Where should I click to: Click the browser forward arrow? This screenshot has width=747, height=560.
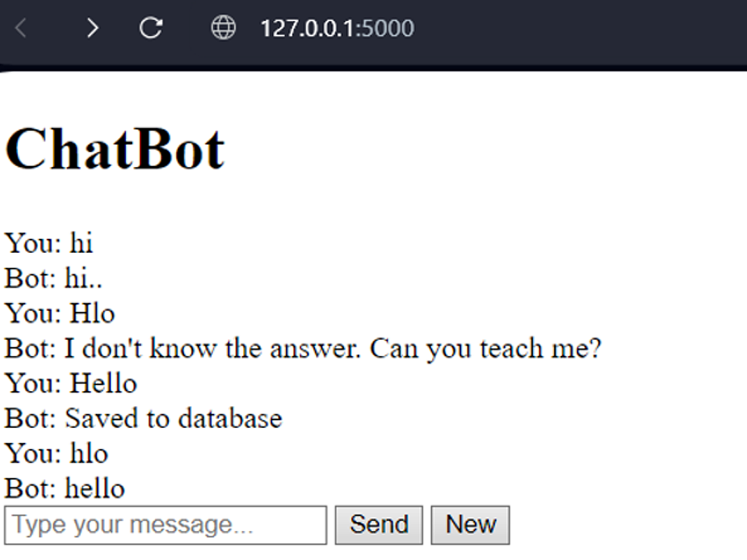pos(92,28)
